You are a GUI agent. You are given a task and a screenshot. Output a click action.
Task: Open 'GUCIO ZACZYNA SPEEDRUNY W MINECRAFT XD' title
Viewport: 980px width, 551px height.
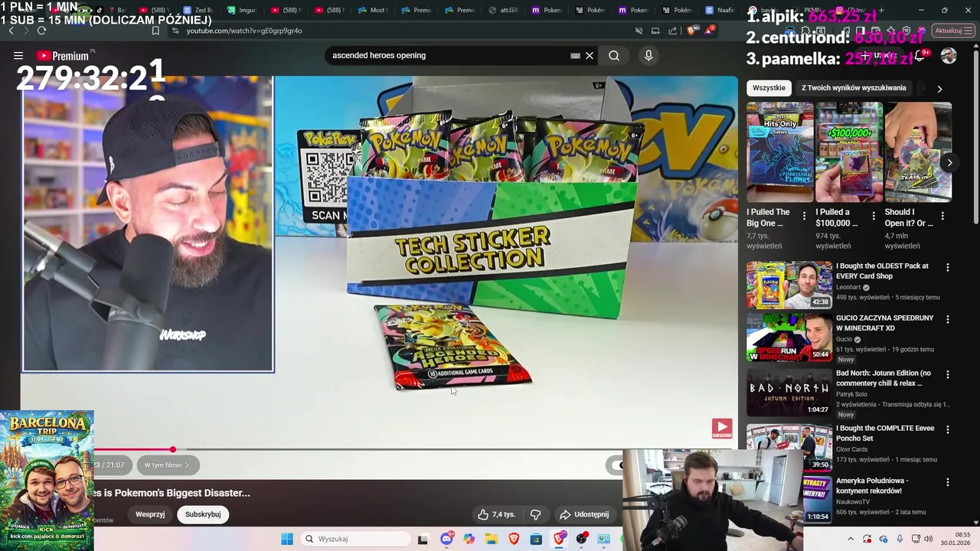(884, 323)
